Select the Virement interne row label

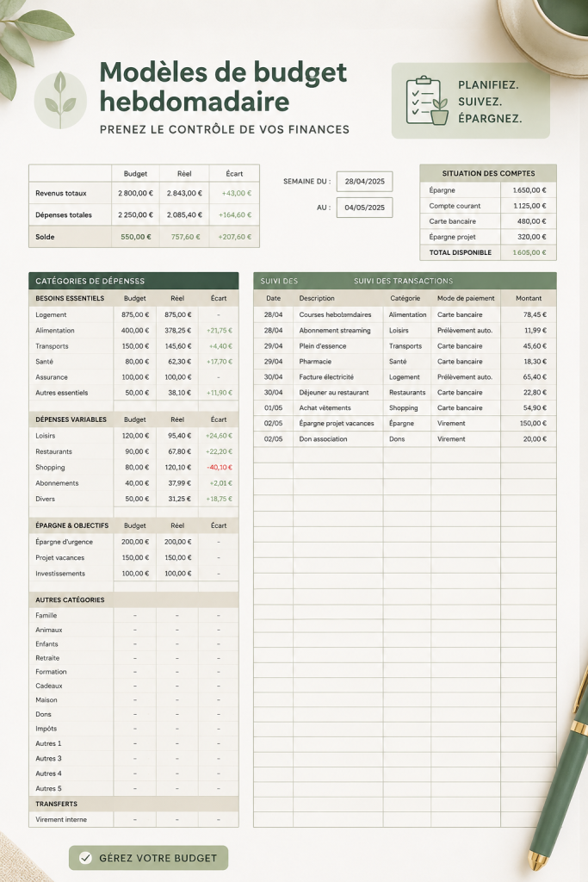point(61,820)
